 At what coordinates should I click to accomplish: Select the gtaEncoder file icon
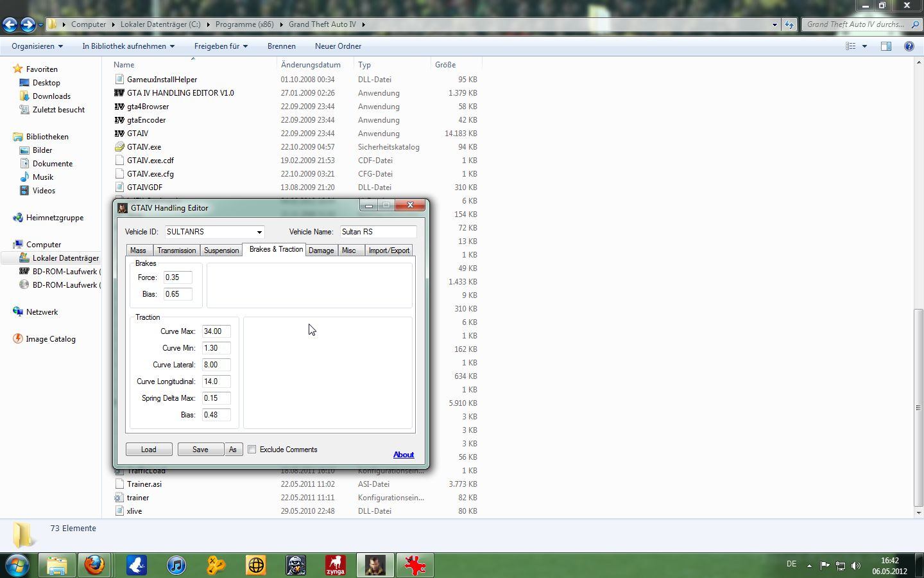119,120
